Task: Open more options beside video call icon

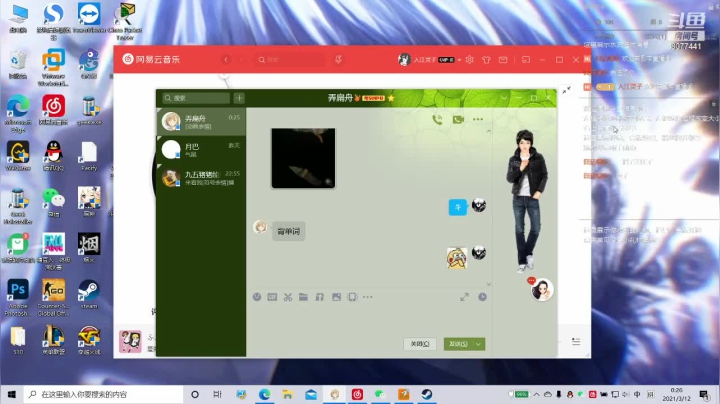Action: pos(478,119)
